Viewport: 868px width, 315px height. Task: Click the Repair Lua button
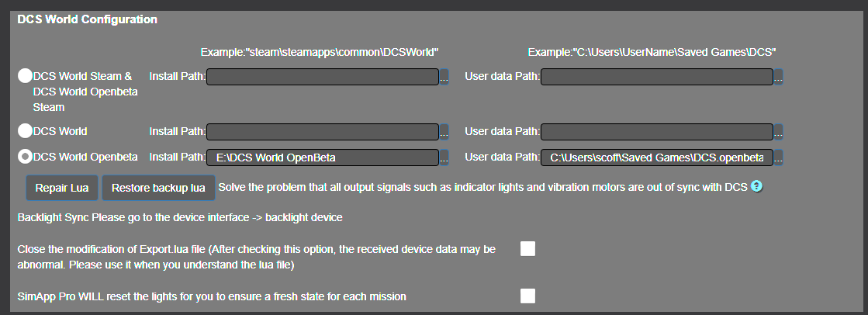[x=62, y=188]
